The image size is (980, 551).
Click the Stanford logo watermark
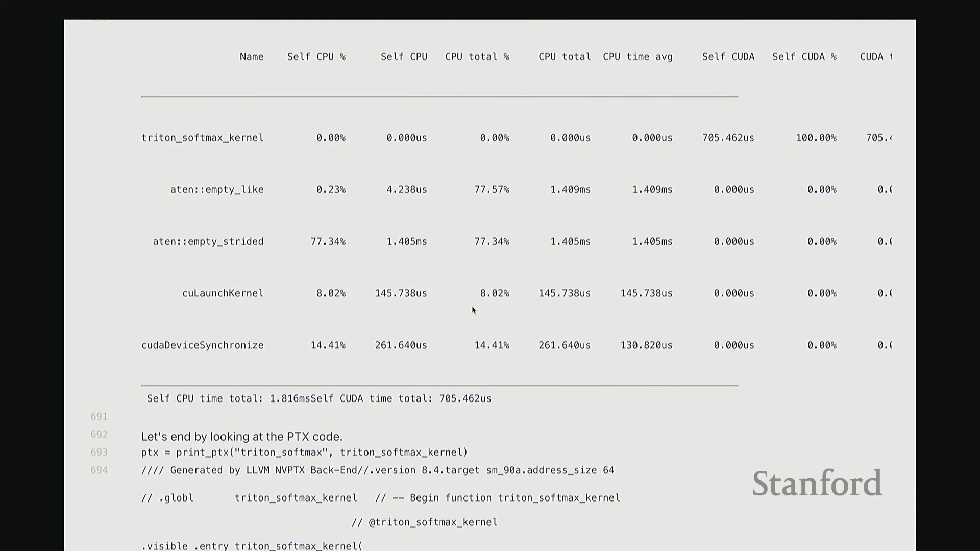tap(817, 483)
